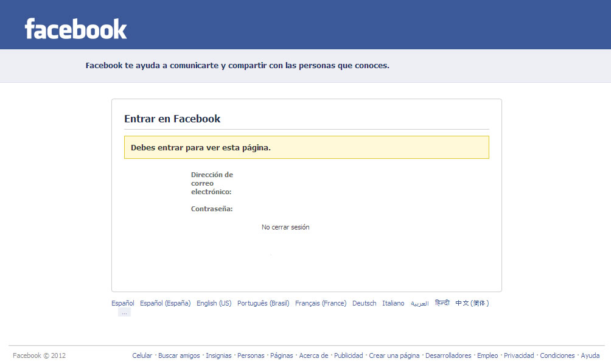Open Buscar amigos footer link
This screenshot has width=611, height=364.
click(x=179, y=355)
